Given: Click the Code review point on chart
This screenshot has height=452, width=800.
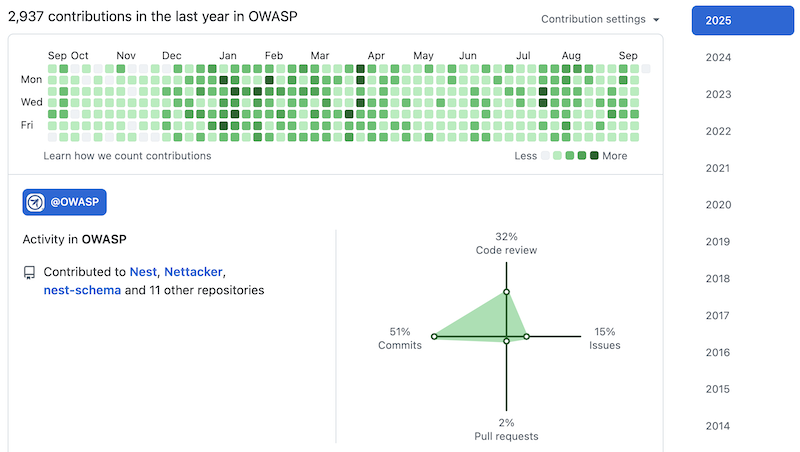Looking at the screenshot, I should point(507,292).
